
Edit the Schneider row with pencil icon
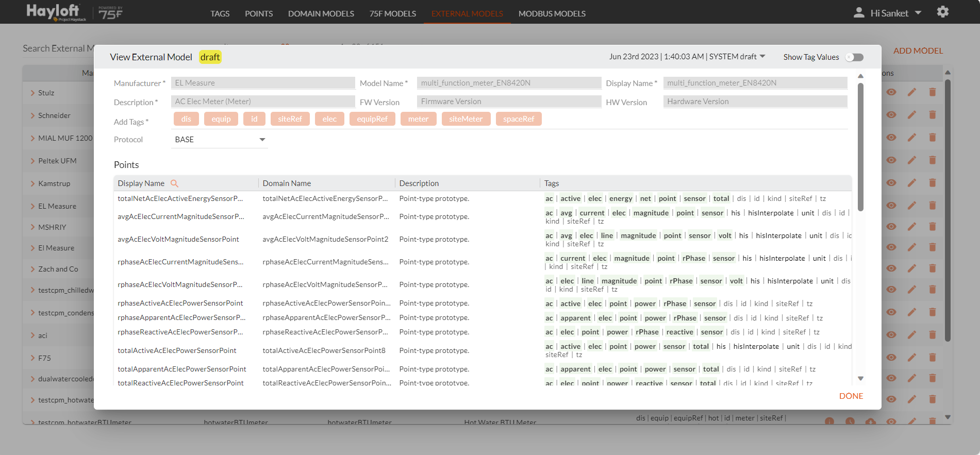coord(912,115)
